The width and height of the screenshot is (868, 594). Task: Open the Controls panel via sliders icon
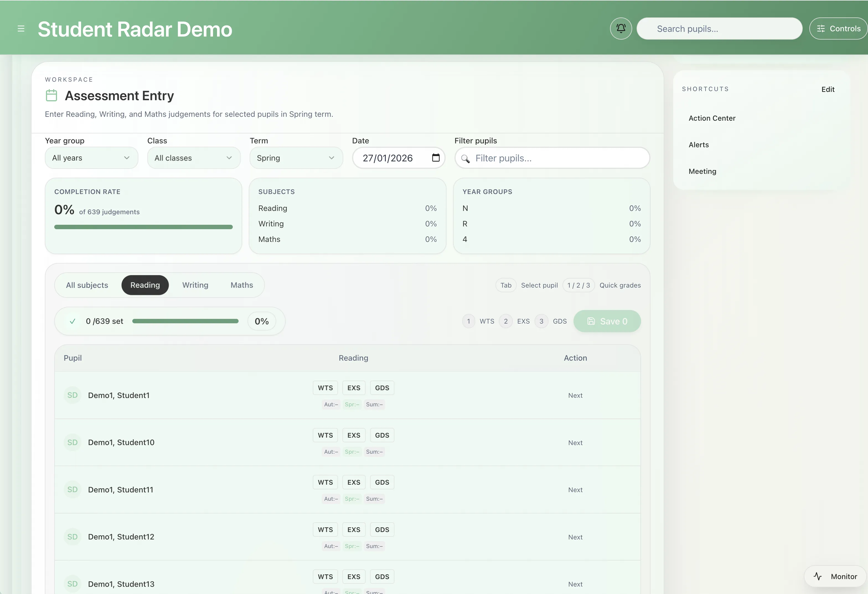[x=821, y=29]
